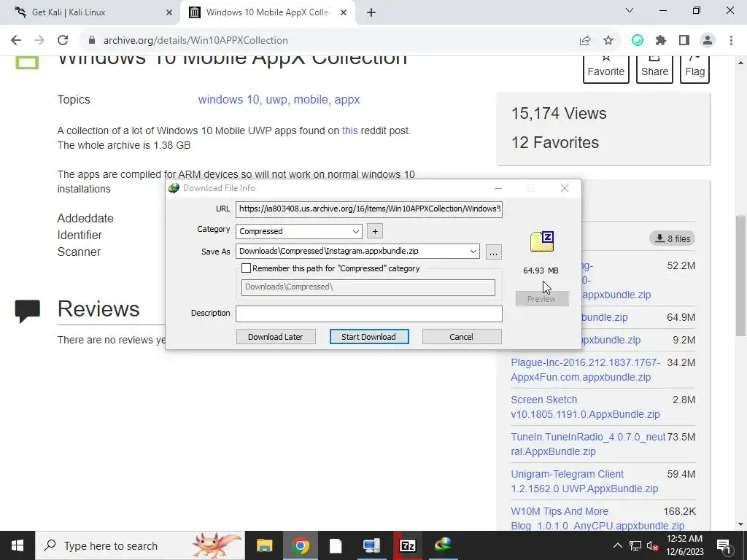Click the Flag button
The image size is (747, 560).
[x=694, y=69]
